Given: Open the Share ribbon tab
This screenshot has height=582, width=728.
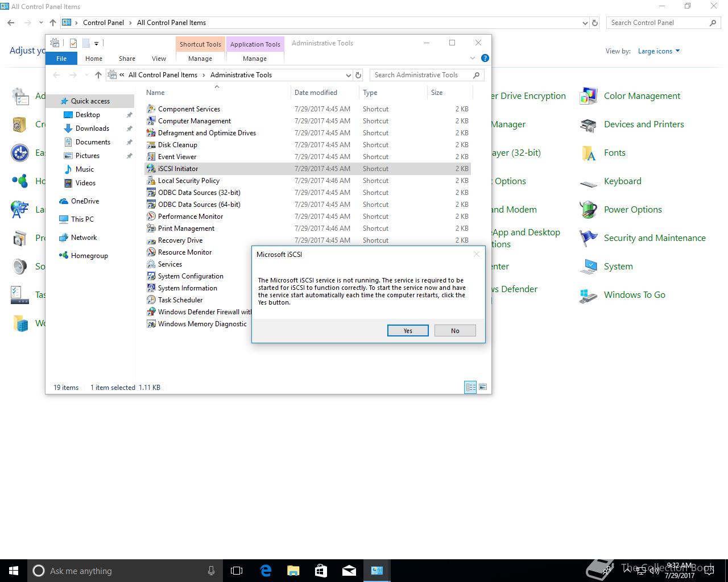Looking at the screenshot, I should (127, 59).
